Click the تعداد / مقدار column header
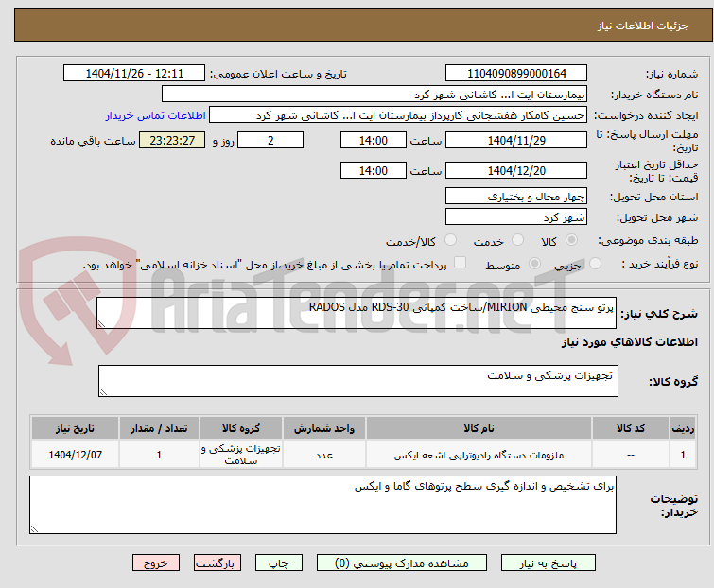 tap(159, 428)
